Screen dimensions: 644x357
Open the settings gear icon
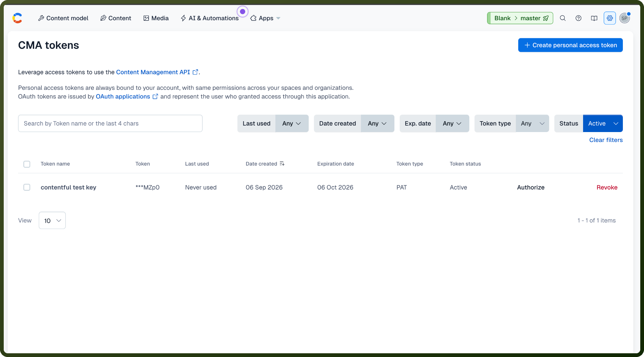point(609,18)
